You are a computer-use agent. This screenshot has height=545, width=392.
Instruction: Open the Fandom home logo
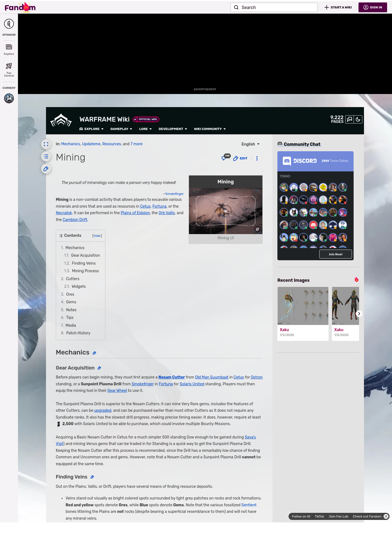pos(20,7)
